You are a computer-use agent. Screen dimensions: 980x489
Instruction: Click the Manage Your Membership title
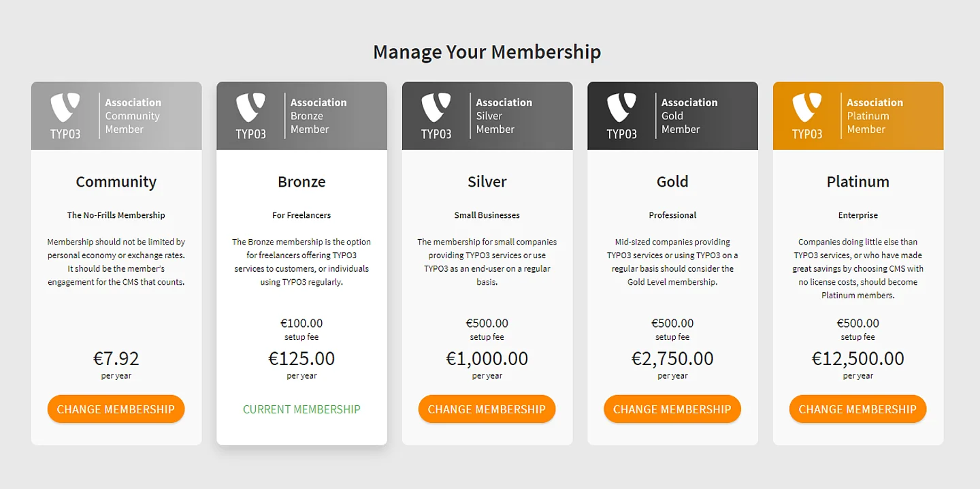(x=487, y=51)
